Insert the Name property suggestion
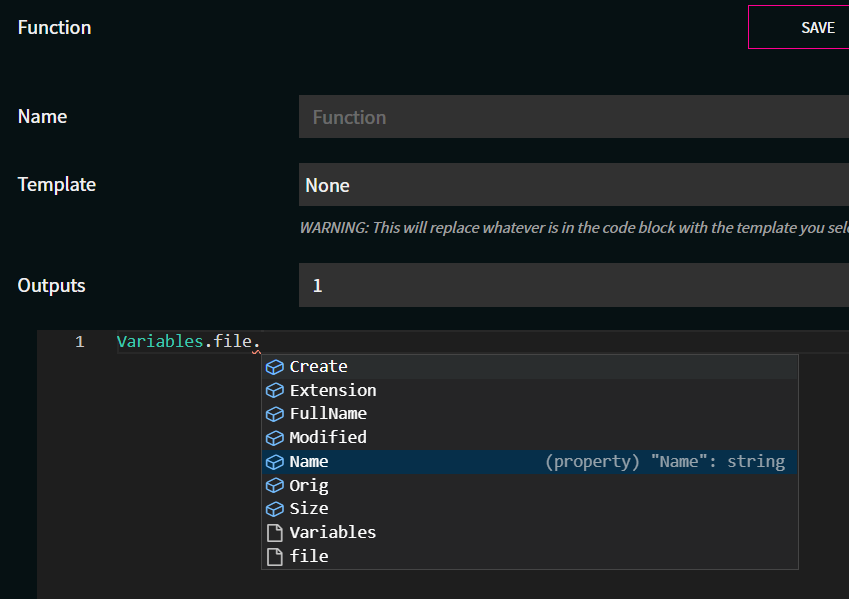849x599 pixels. click(x=530, y=461)
